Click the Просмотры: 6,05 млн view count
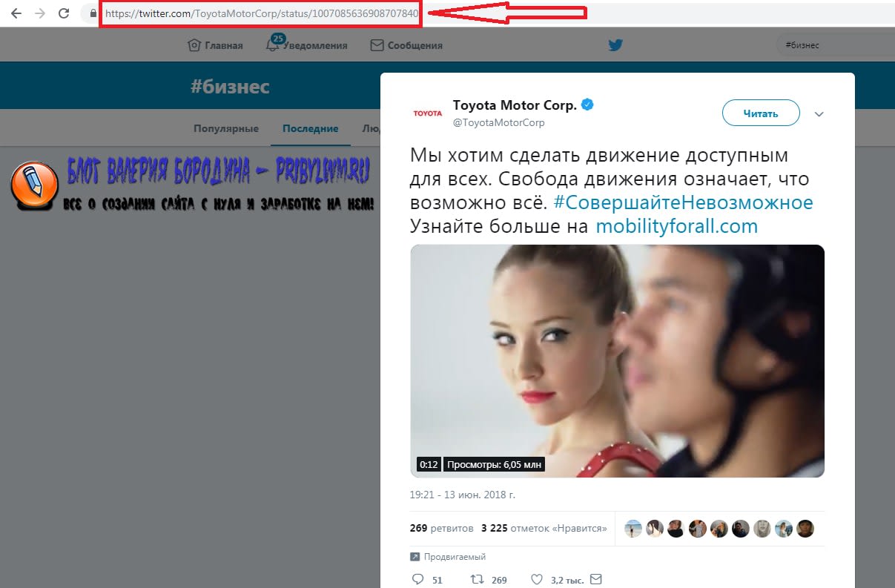Viewport: 895px width, 588px height. click(495, 465)
